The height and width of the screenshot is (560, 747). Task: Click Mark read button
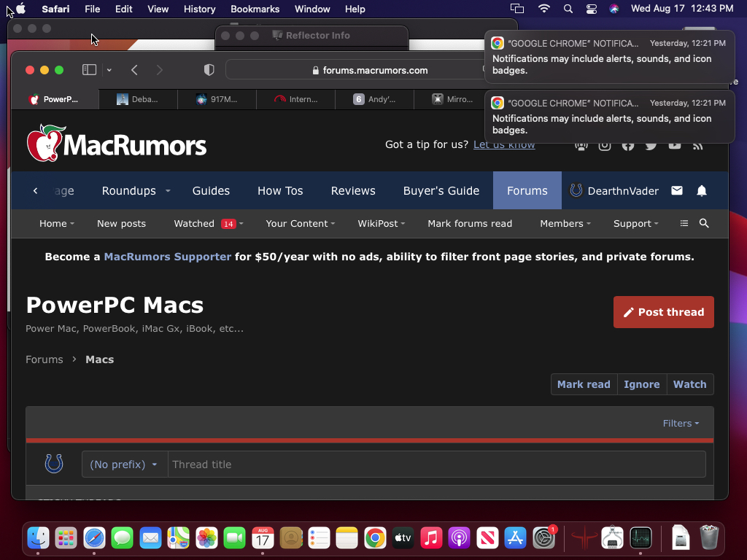tap(584, 384)
